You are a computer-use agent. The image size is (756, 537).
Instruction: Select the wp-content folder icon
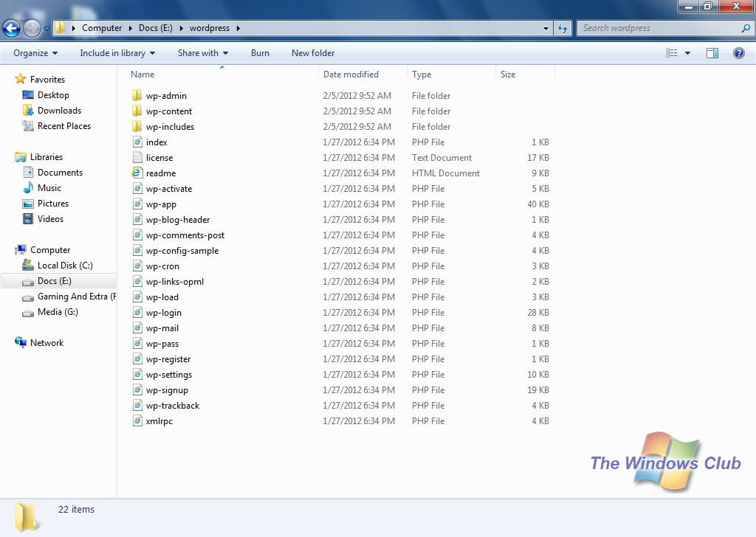tap(137, 111)
